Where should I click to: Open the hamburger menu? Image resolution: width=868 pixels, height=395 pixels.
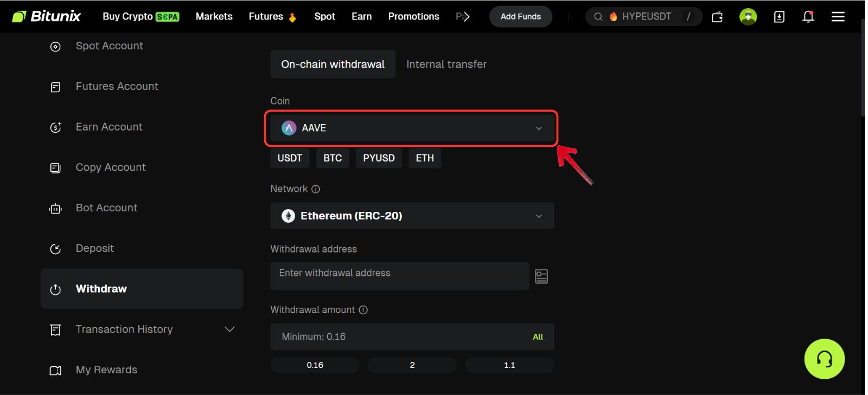[838, 17]
